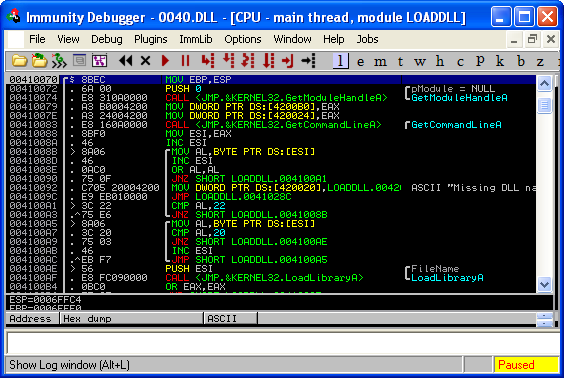
Task: Click the Trace into icon
Action: pos(248,61)
